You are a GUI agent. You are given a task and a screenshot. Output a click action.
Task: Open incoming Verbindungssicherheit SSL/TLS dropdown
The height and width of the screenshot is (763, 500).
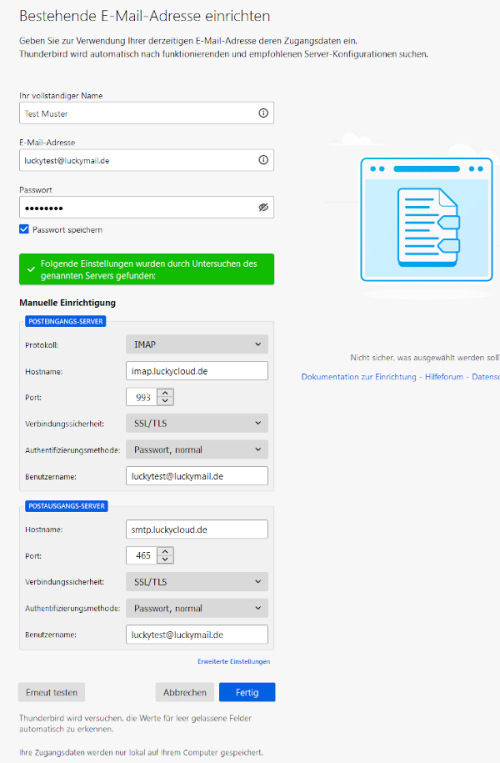coord(197,423)
